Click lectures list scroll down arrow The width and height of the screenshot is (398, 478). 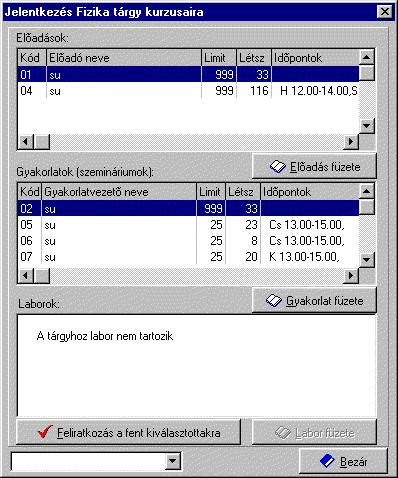367,126
